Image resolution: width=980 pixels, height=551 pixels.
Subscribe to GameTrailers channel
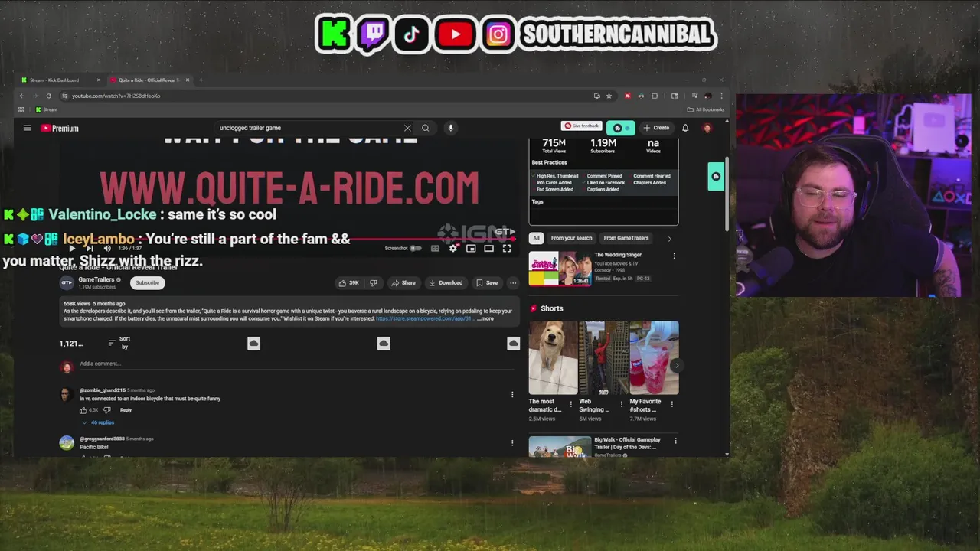(147, 282)
